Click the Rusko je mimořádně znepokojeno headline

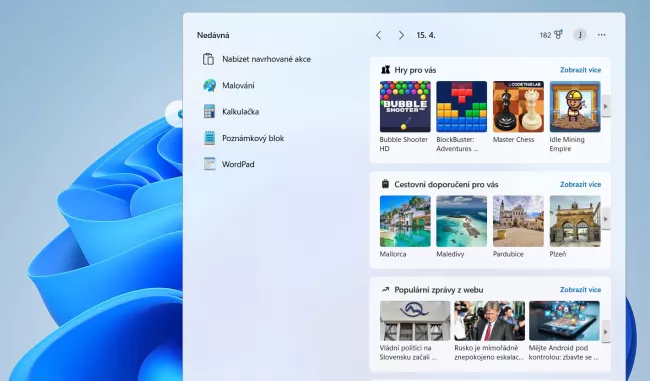(489, 352)
